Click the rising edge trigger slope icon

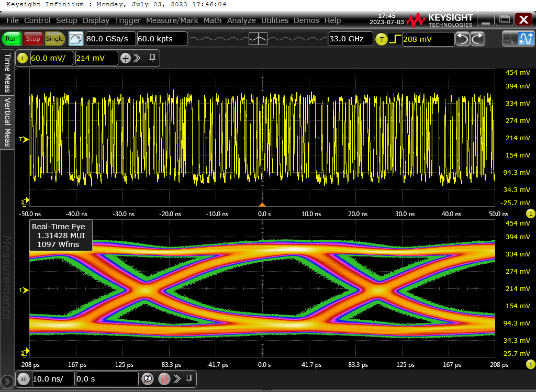tap(395, 39)
